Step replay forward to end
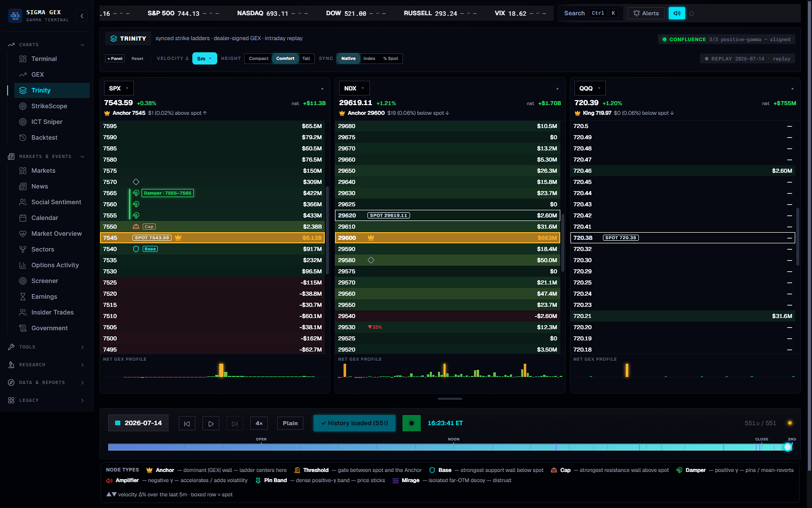Screen dimensions: 812x508 [x=234, y=423]
